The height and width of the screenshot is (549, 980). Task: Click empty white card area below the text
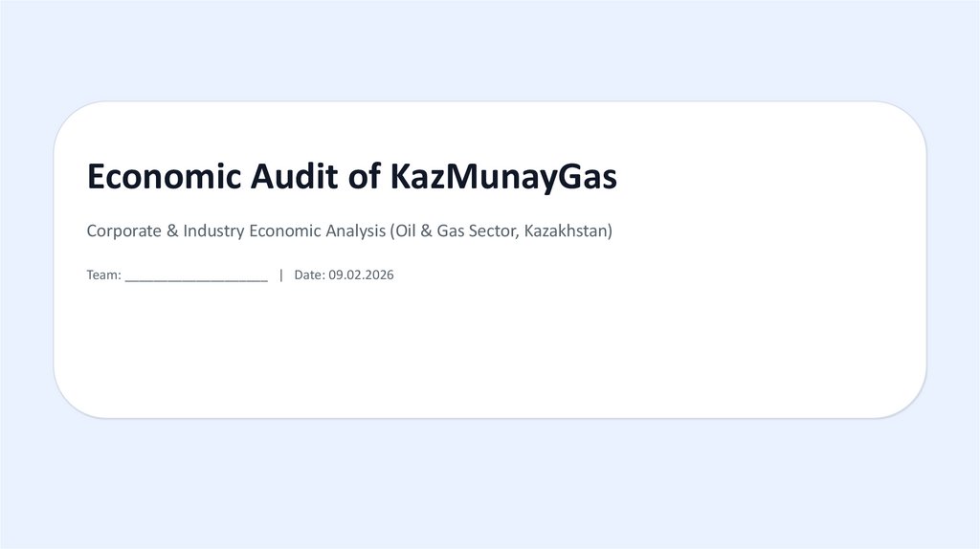tap(488, 354)
